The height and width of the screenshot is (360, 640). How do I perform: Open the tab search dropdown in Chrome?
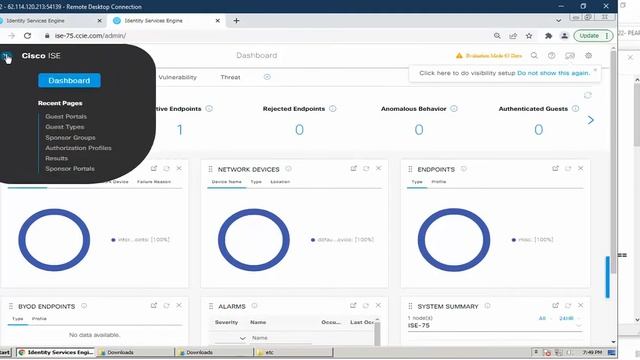558,20
